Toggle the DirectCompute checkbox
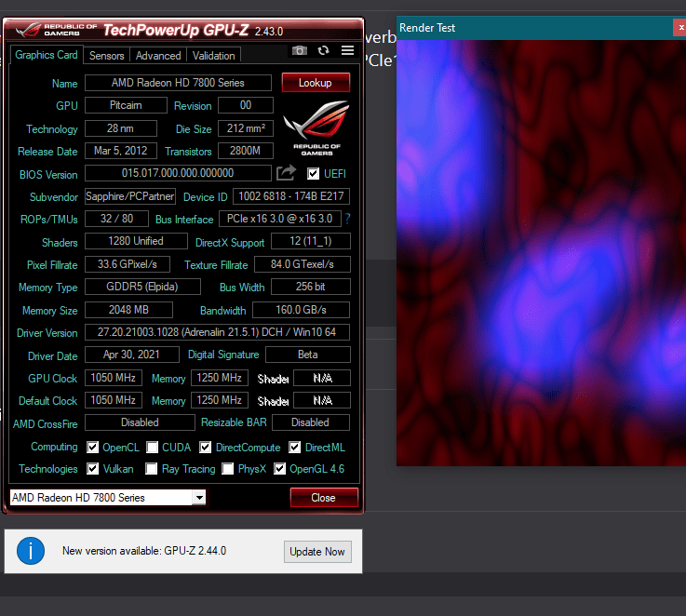This screenshot has width=686, height=616. tap(205, 448)
